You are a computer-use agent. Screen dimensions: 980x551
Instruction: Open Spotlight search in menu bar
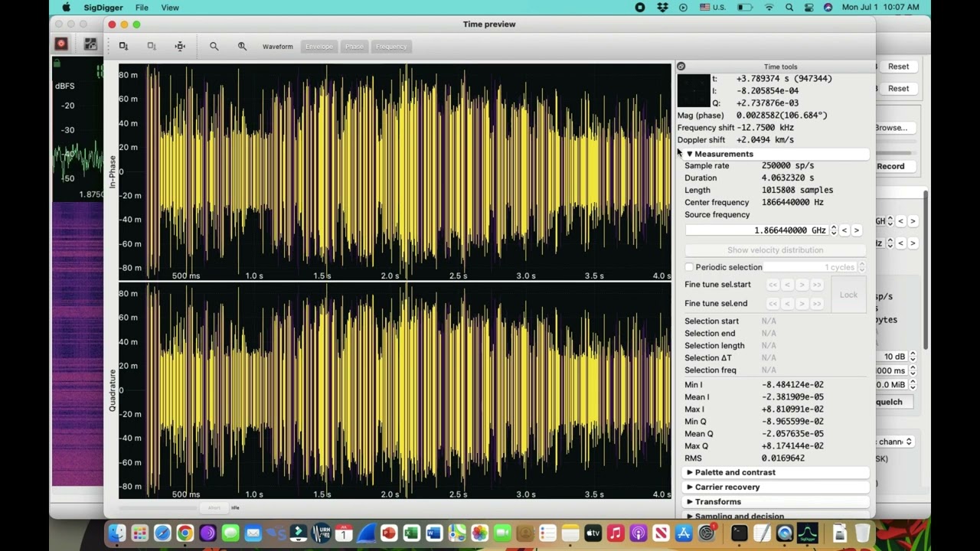(x=789, y=7)
